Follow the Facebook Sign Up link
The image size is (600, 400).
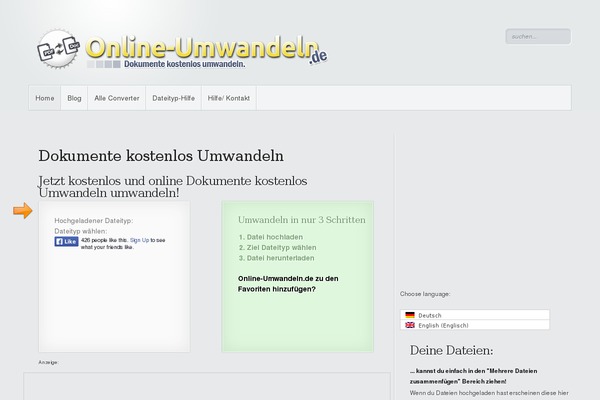click(139, 240)
